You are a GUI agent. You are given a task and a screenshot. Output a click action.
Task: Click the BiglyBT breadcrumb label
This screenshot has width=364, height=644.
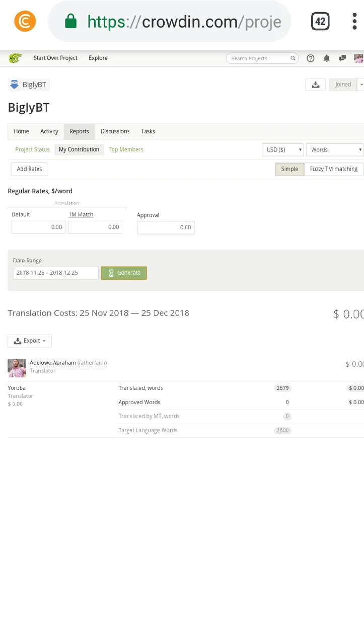[34, 85]
